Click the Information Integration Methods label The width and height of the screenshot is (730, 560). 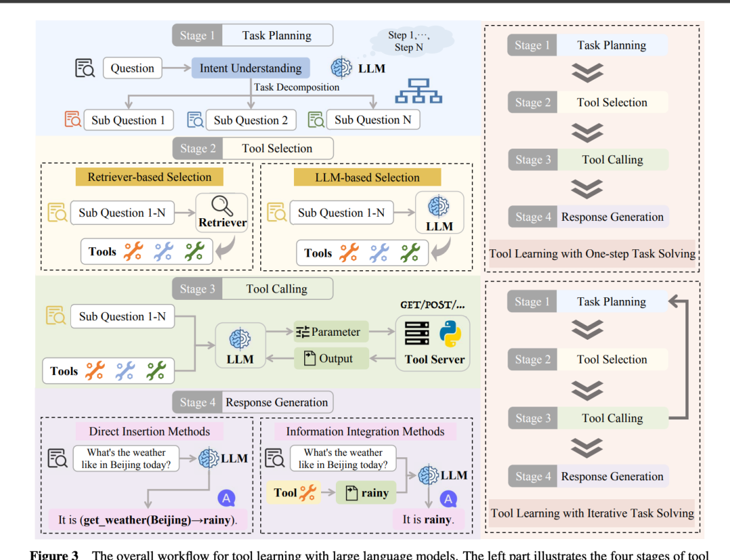365,432
